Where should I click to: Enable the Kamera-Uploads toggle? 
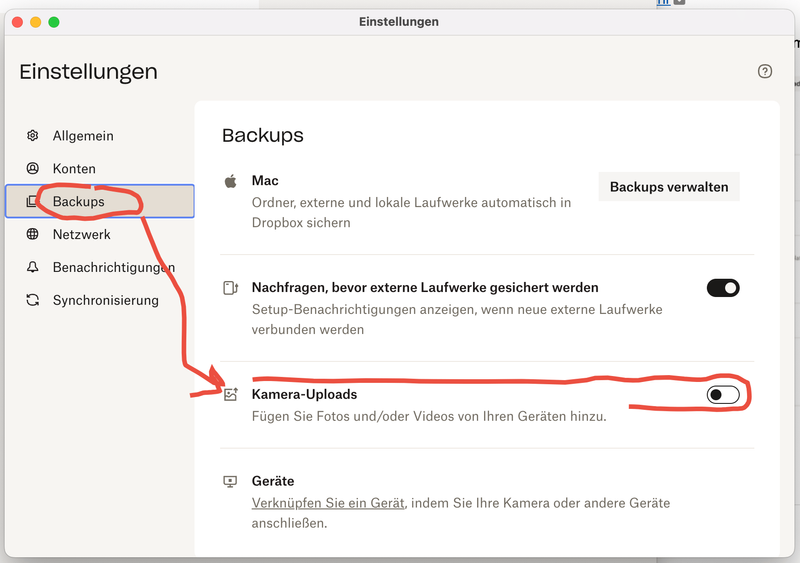722,395
